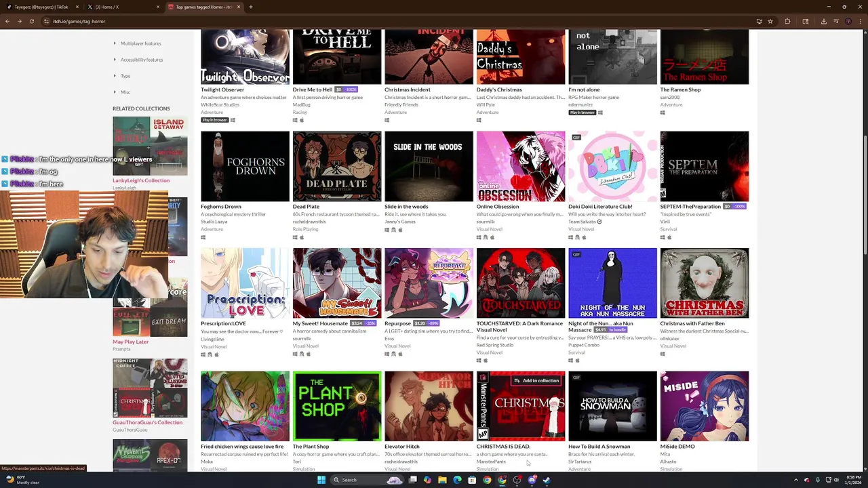This screenshot has width=868, height=488.
Task: Open Christmas with Father Ben thumbnail
Action: pyautogui.click(x=705, y=283)
